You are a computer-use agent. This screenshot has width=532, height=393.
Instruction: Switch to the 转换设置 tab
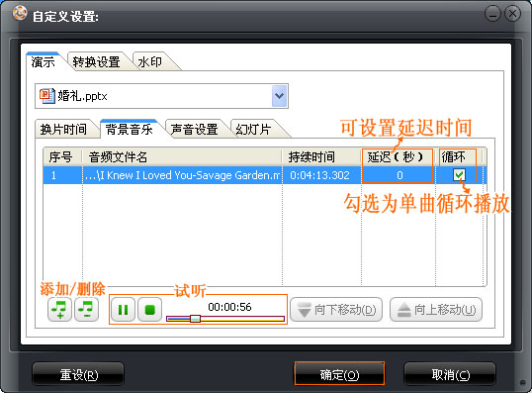coord(96,61)
